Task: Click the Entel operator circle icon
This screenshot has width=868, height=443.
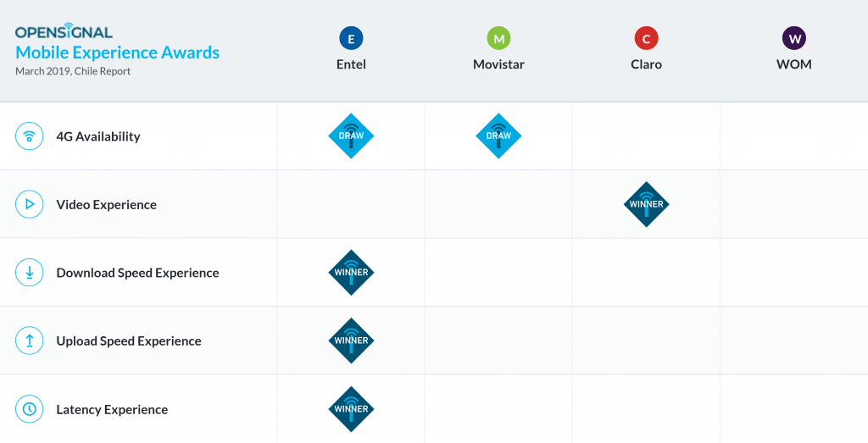Action: (351, 38)
